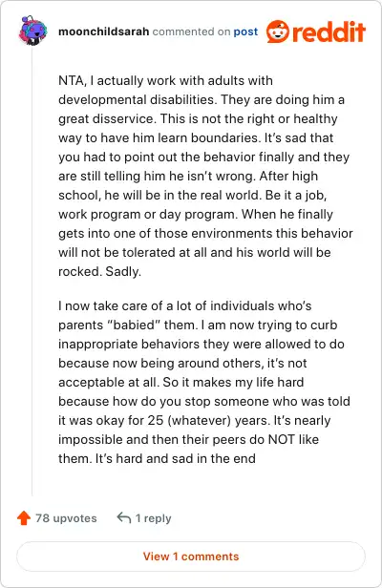
Task: Open the "1 reply" link
Action: point(153,518)
